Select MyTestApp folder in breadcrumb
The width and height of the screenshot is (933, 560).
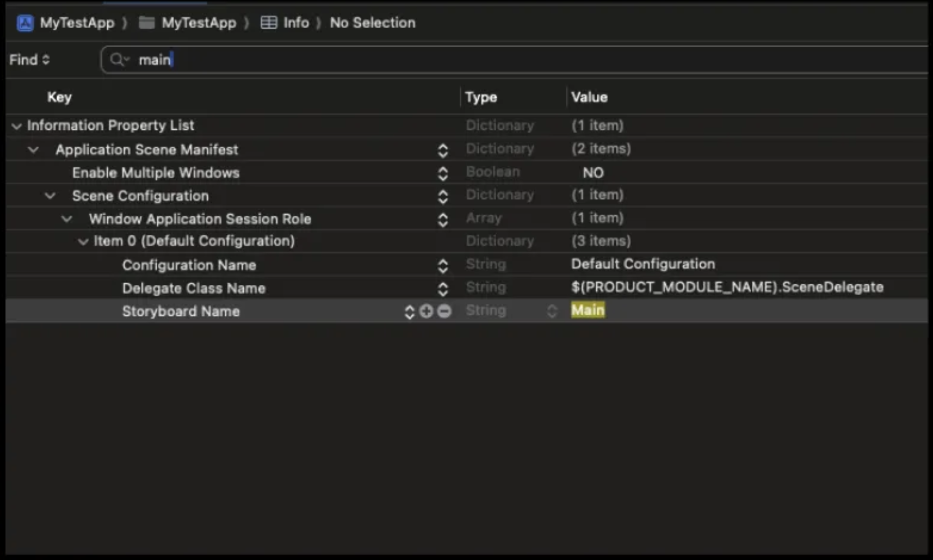point(199,22)
